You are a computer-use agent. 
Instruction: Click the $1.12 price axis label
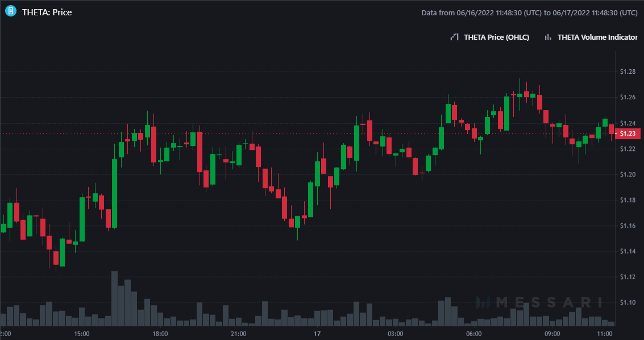coord(628,277)
